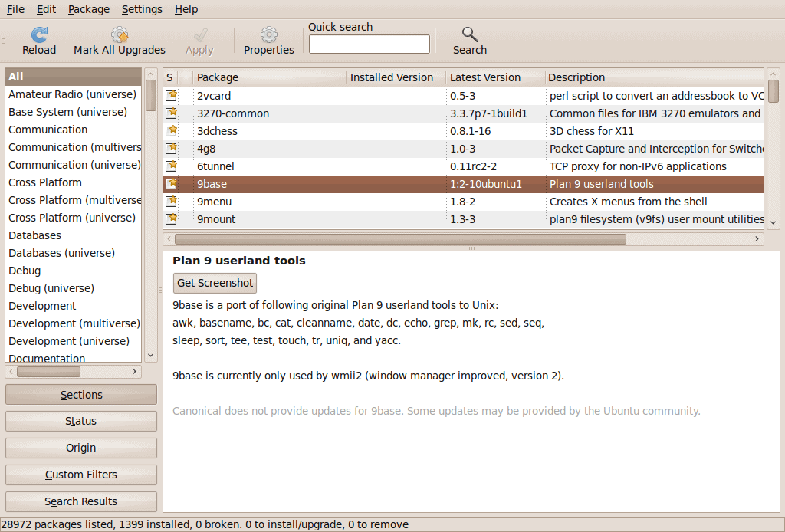Toggle the status checkbox for 4g8
This screenshot has width=785, height=532.
click(x=171, y=149)
